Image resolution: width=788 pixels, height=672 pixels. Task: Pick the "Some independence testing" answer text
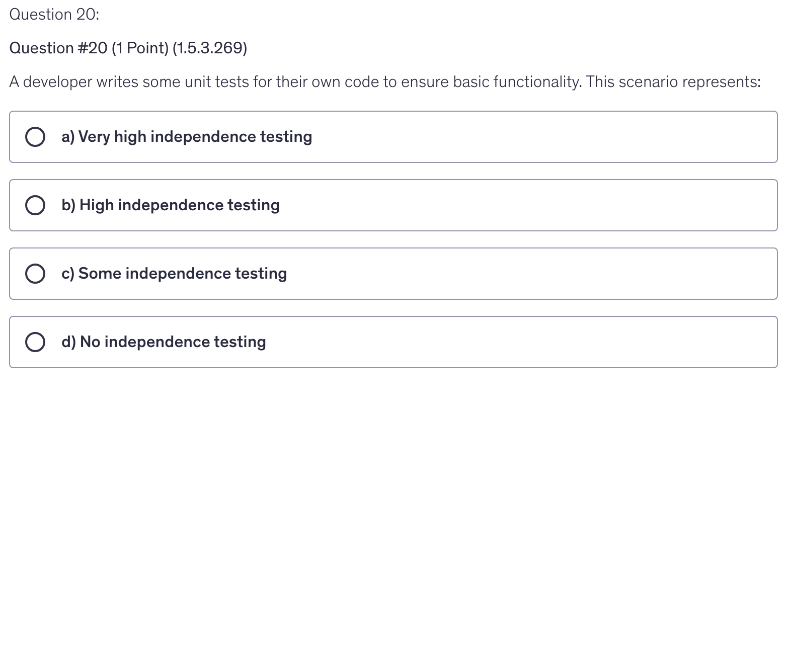183,274
